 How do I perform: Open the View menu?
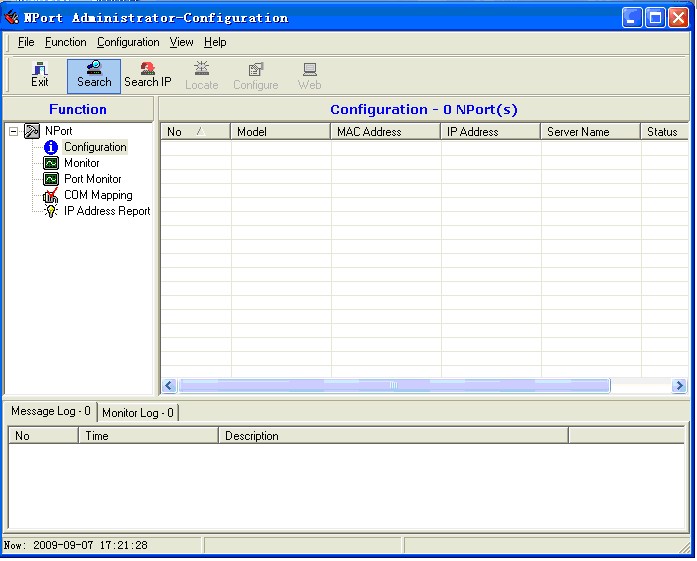click(x=181, y=42)
